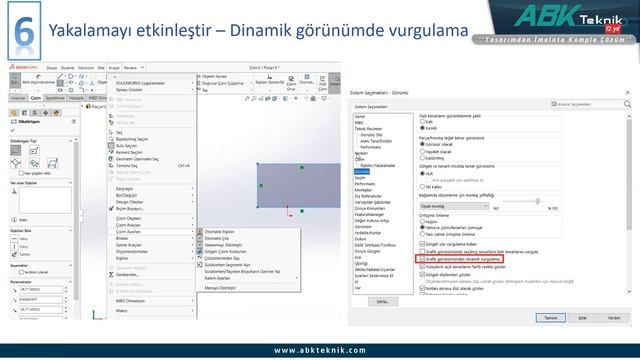640x360 pixels.
Task: Select 'Seçim' in options category list
Action: pos(360,178)
